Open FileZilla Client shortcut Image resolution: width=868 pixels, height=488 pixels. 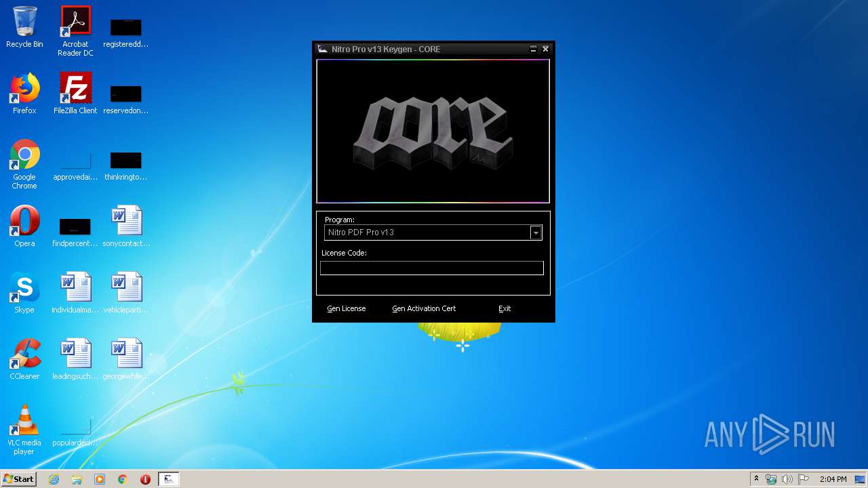[75, 94]
